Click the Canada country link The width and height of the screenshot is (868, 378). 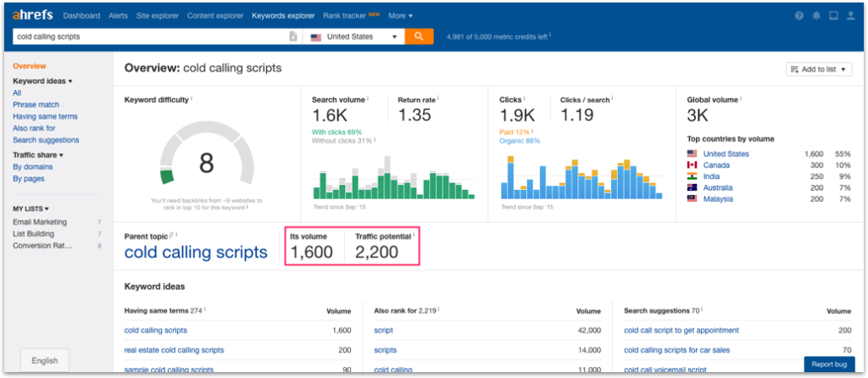click(716, 165)
